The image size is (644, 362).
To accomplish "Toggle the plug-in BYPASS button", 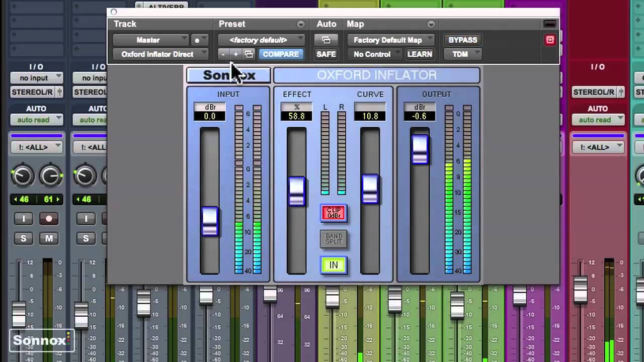I will pos(463,40).
